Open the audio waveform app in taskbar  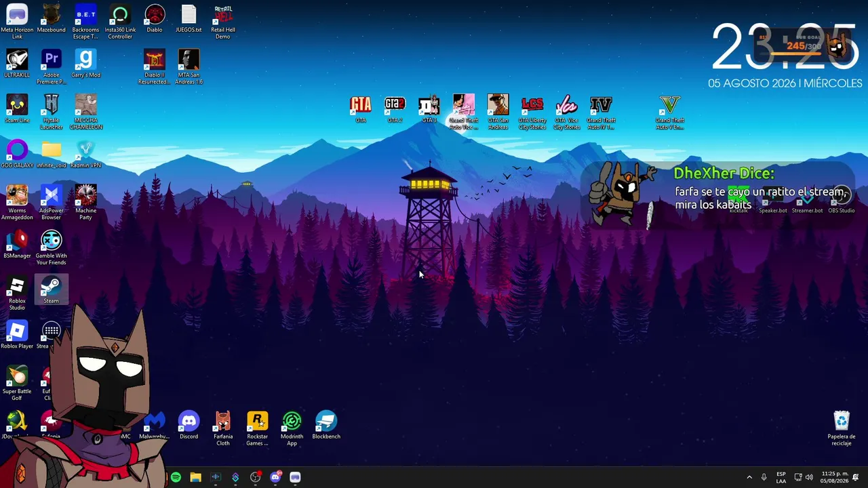(x=216, y=477)
